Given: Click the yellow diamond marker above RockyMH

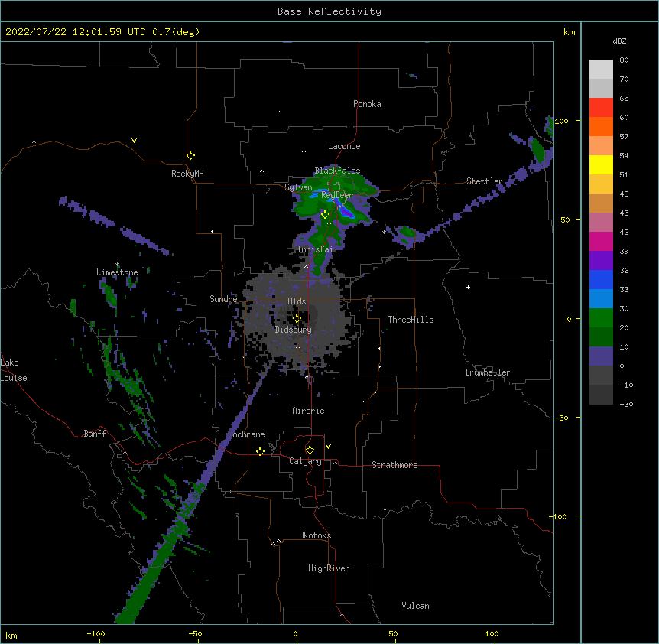Looking at the screenshot, I should tap(190, 156).
